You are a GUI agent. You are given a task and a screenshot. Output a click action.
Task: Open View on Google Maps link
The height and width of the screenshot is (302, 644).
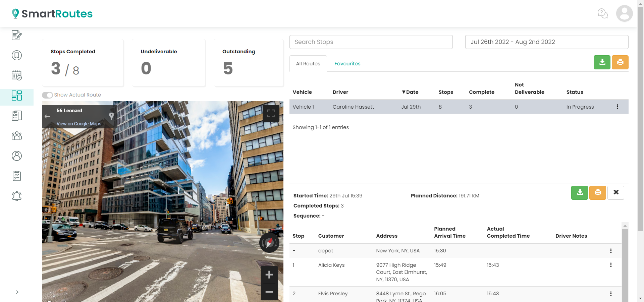[x=78, y=123]
